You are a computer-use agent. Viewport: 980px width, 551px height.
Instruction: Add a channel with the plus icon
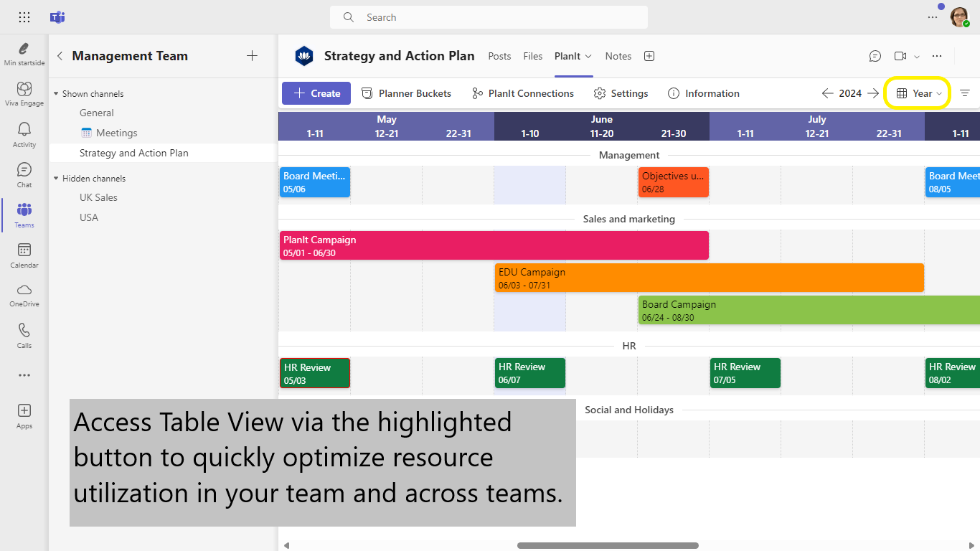(252, 56)
